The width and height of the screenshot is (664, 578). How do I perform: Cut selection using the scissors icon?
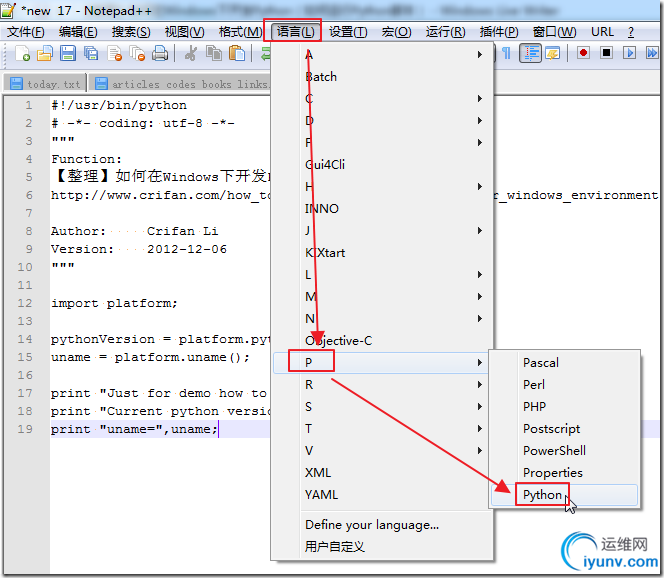click(191, 53)
